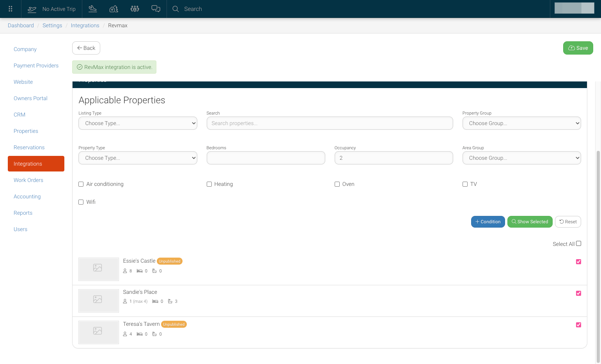The height and width of the screenshot is (364, 601).
Task: Click Teresa's Tavern guest count icon
Action: point(125,334)
